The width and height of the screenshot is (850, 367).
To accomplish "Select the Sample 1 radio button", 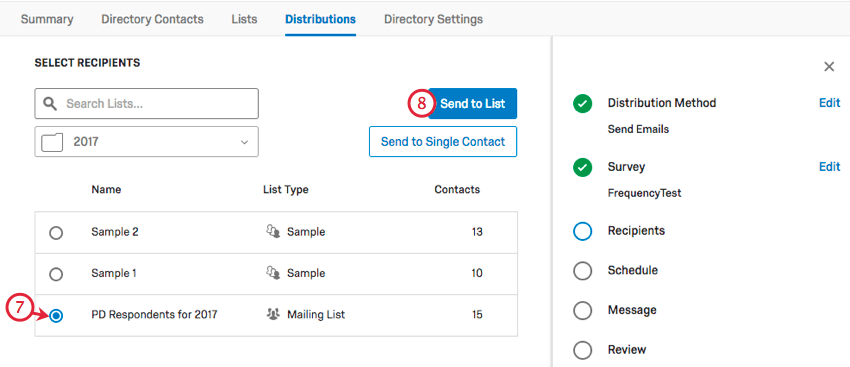I will coord(56,274).
